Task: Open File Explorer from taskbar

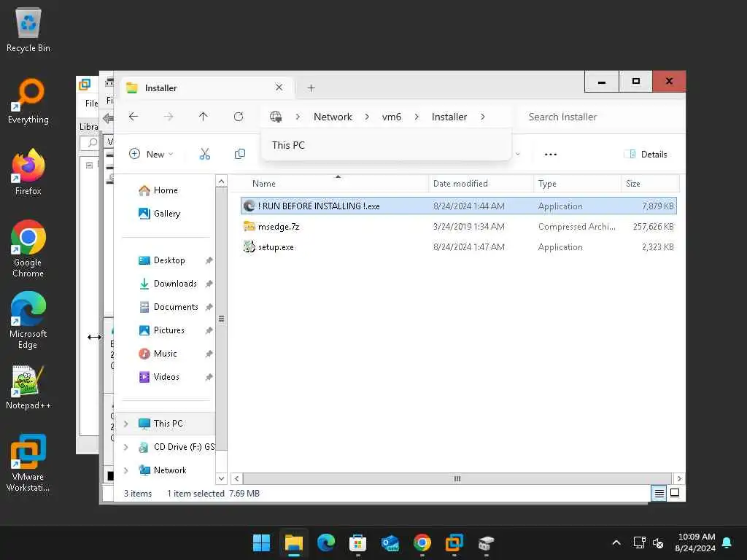Action: pyautogui.click(x=294, y=542)
